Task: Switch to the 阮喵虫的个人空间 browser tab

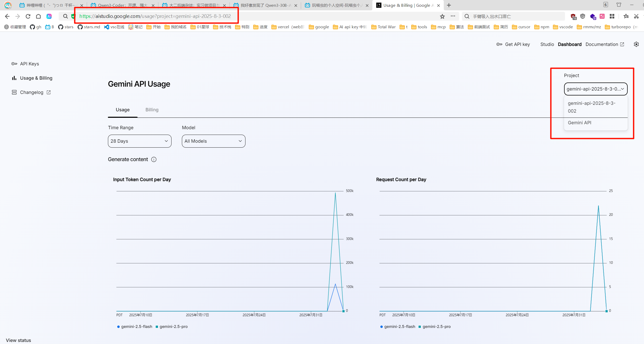Action: 337,5
